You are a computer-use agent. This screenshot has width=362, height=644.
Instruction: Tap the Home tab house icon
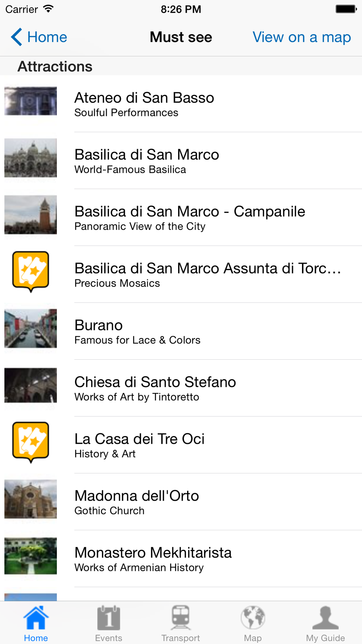point(36,618)
